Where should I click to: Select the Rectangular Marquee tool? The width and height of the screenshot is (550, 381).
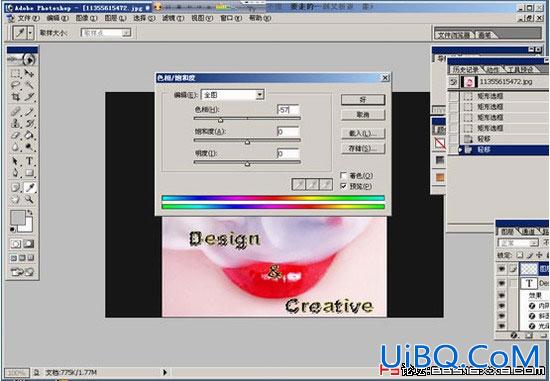tap(15, 73)
